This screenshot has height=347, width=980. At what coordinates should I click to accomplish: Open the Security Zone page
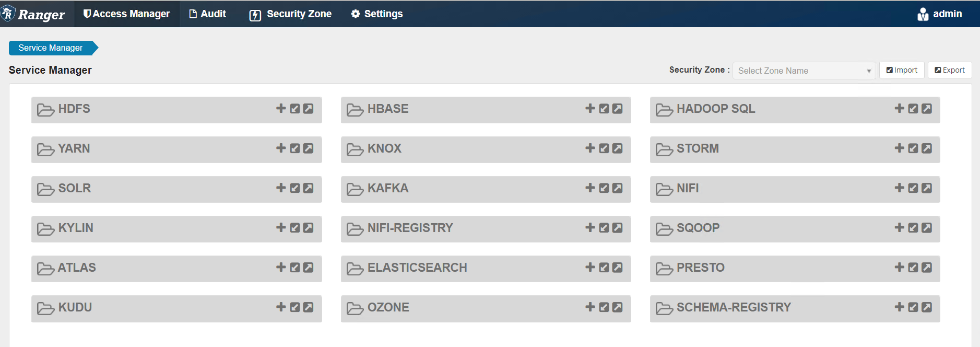291,14
